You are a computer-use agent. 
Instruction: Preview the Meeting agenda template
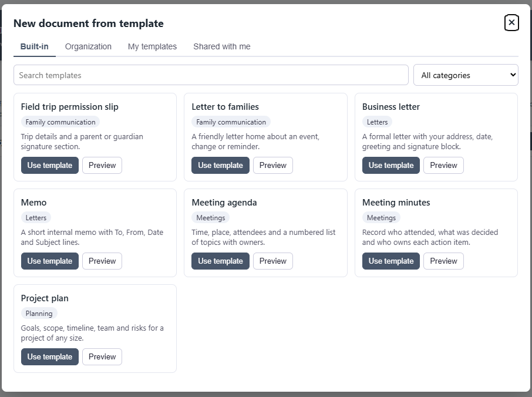coord(273,261)
